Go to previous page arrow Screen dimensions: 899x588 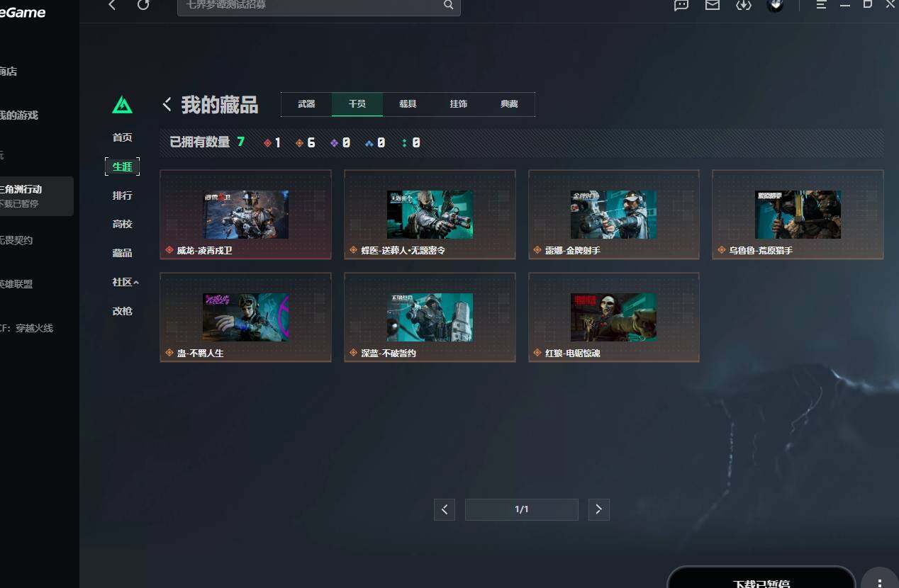click(445, 509)
